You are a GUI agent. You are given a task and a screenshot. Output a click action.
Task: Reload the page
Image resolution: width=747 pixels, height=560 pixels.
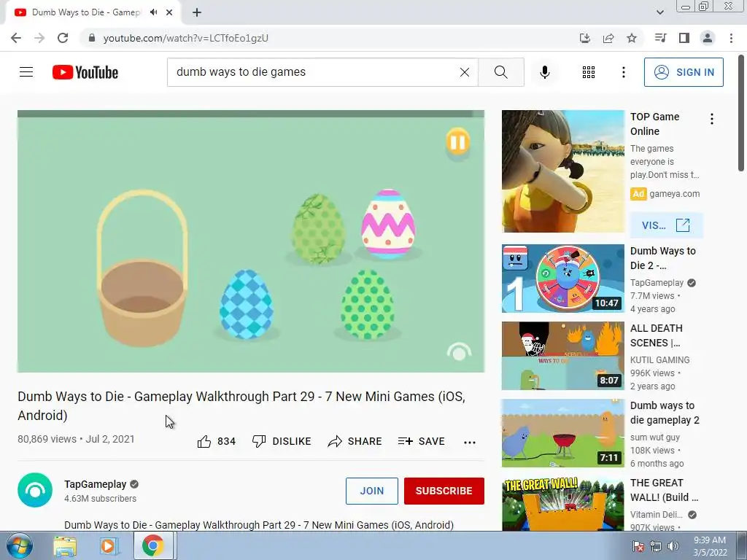(63, 38)
